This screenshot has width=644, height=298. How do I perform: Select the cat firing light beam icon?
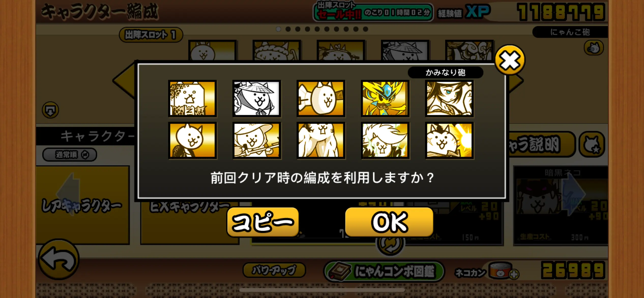(x=449, y=140)
